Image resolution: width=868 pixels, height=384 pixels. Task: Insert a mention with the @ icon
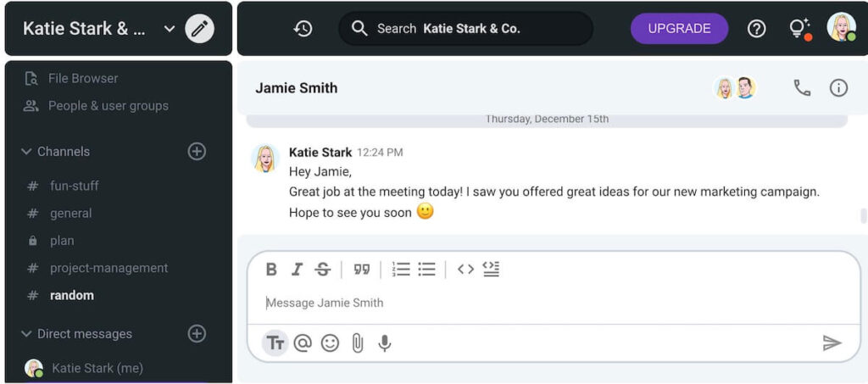point(303,343)
